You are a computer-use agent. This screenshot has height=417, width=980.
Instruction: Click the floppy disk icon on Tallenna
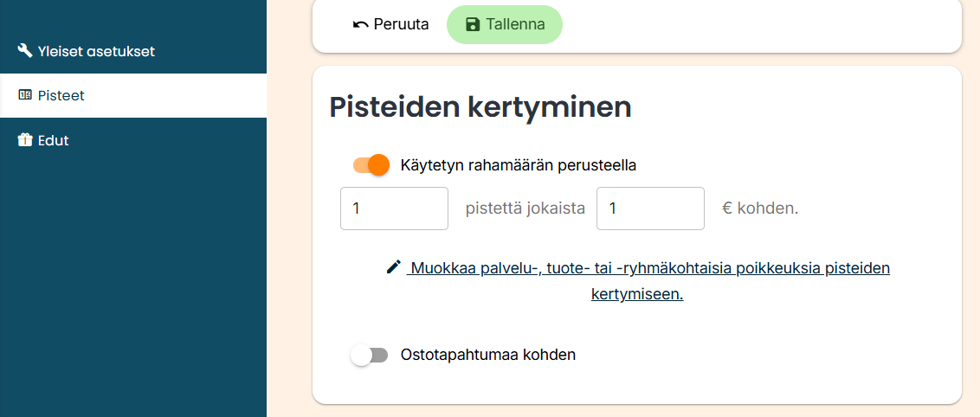pos(473,24)
